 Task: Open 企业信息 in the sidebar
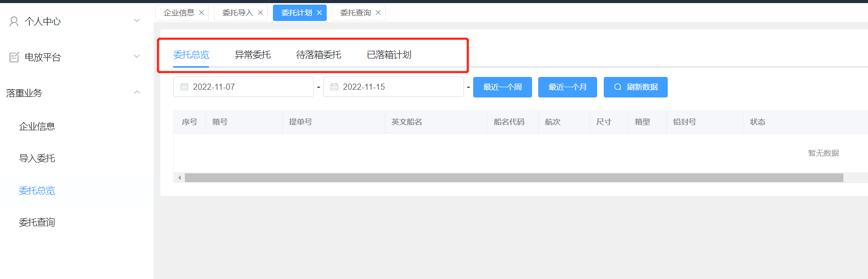tap(37, 126)
